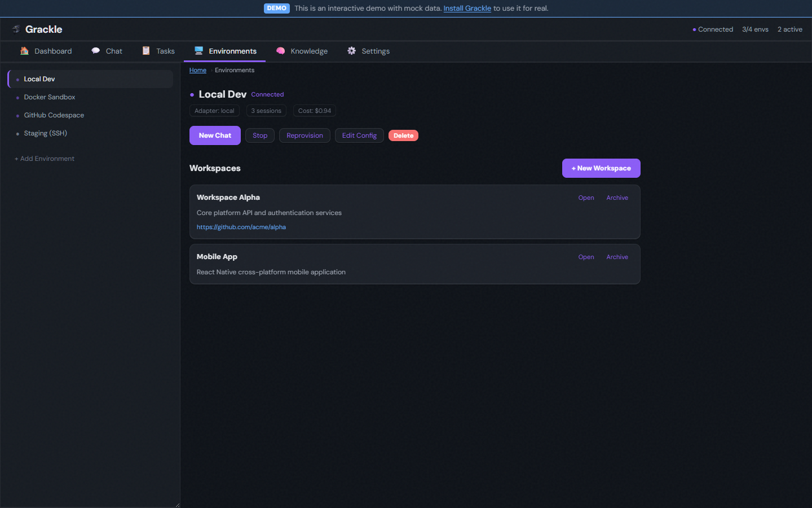Click the Install Grackle link
The width and height of the screenshot is (812, 508).
click(x=467, y=8)
